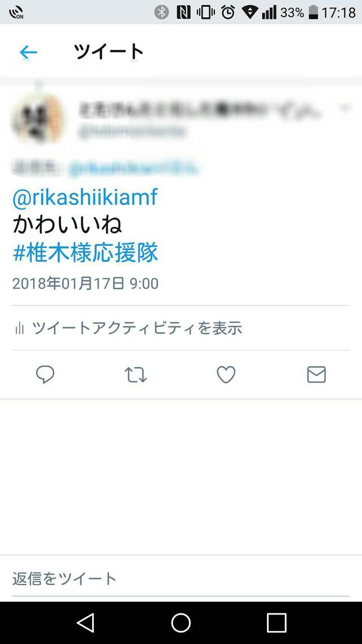
Task: Open the #椎木様応援隊 hashtag
Action: pos(85,253)
